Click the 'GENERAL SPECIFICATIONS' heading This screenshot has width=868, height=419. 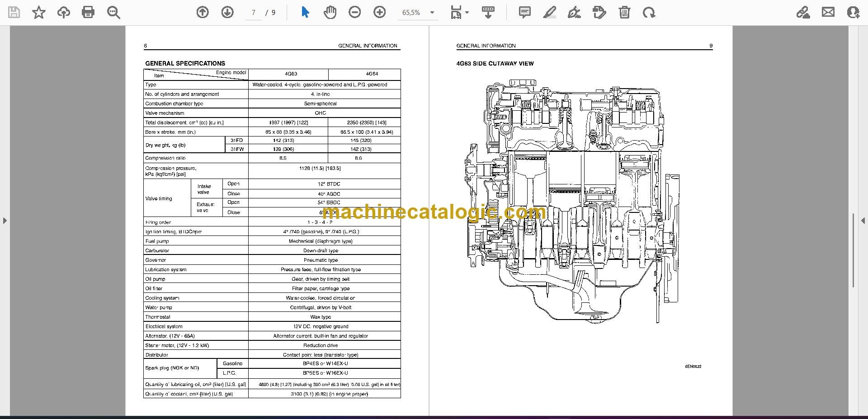(185, 63)
